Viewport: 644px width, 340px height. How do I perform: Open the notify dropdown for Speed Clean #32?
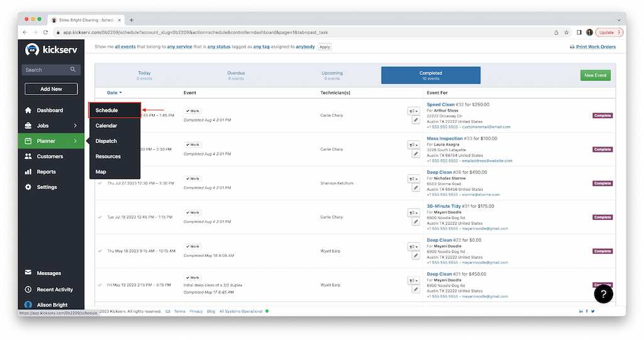[x=414, y=111]
